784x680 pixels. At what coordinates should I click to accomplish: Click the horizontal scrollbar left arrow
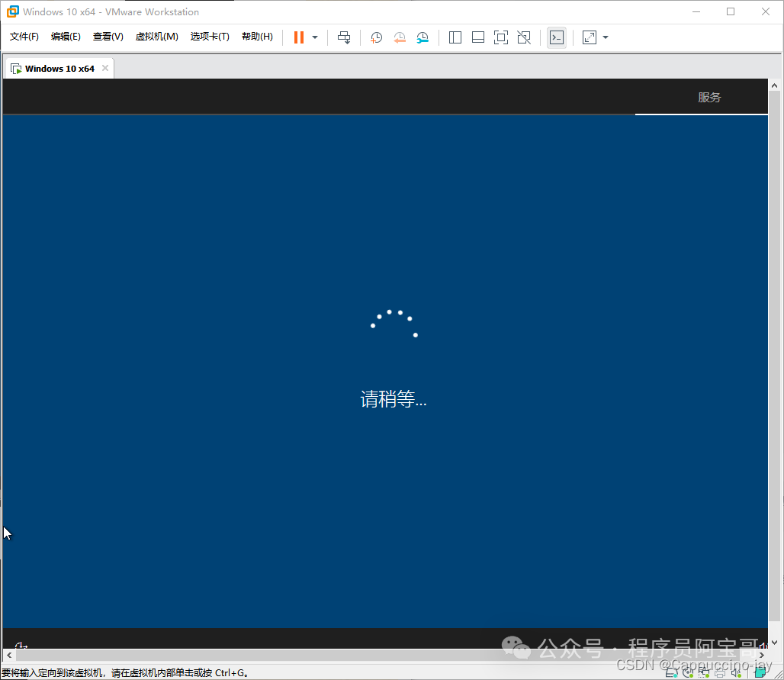(9, 655)
